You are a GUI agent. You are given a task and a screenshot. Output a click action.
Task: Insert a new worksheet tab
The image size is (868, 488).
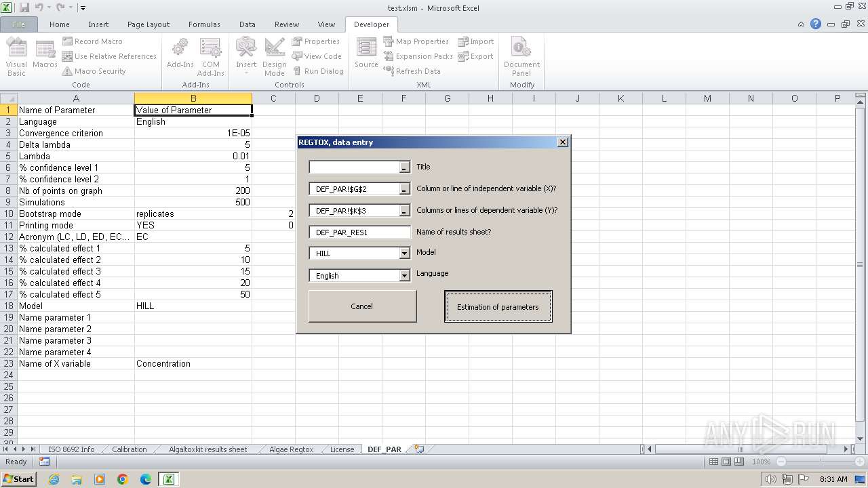pyautogui.click(x=419, y=449)
